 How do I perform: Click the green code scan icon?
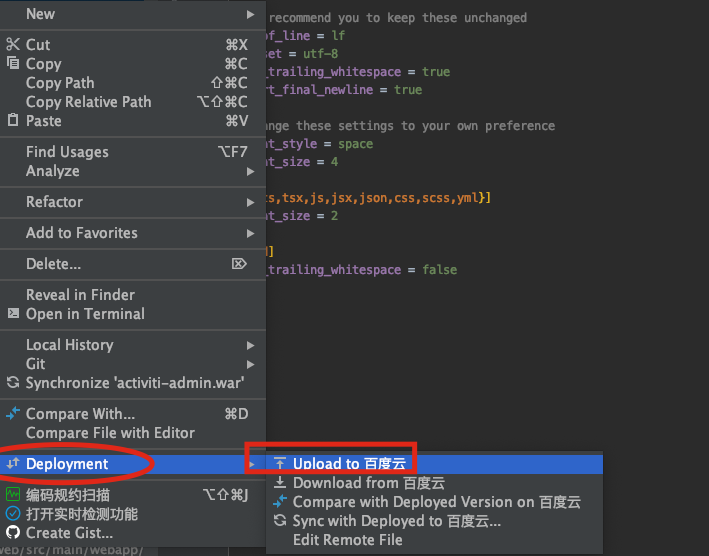13,495
